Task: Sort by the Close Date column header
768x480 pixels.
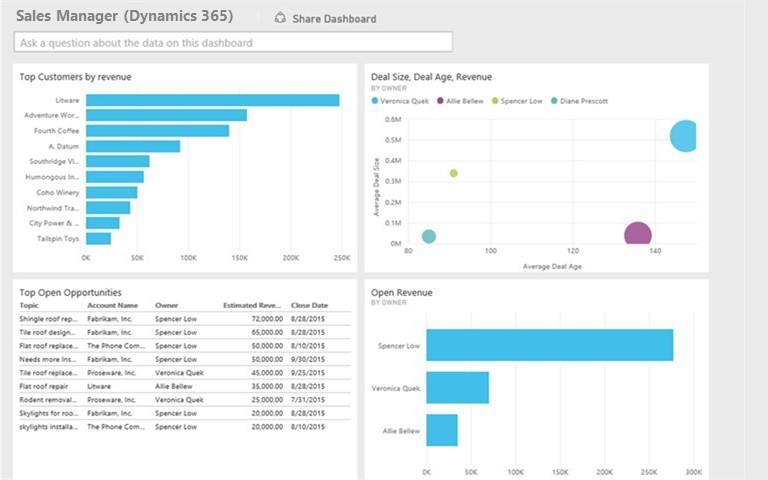Action: pyautogui.click(x=310, y=305)
